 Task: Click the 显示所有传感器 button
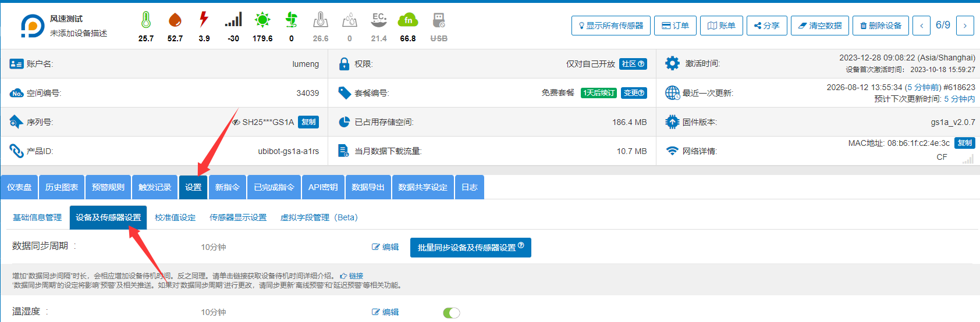point(611,26)
